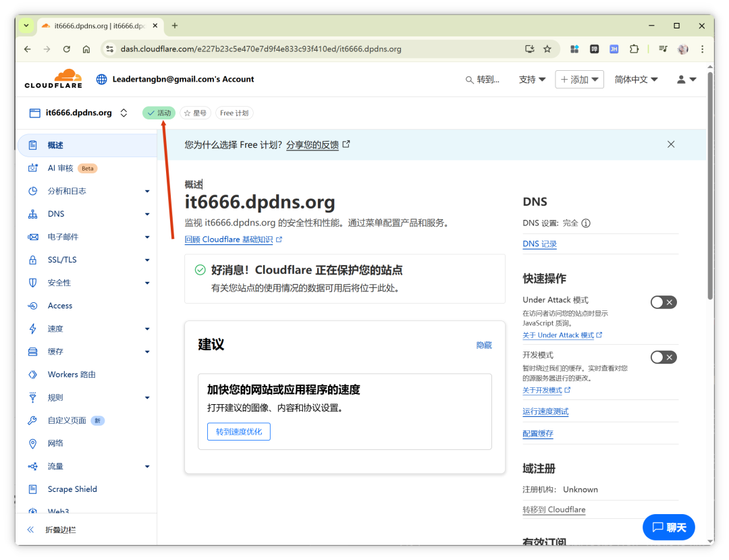Open DNS 记录 link
Screen dimensions: 729x560
[x=539, y=244]
